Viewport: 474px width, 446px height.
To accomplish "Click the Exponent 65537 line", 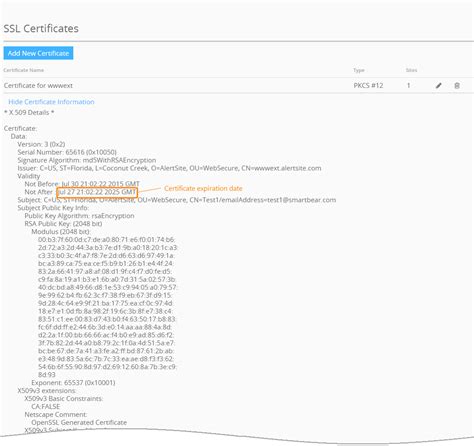I will (73, 383).
